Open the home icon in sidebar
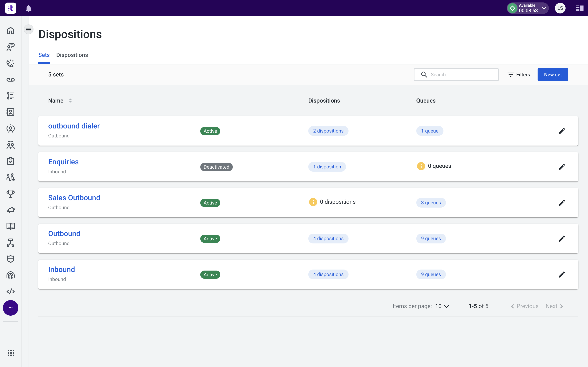The width and height of the screenshot is (588, 367). tap(10, 31)
